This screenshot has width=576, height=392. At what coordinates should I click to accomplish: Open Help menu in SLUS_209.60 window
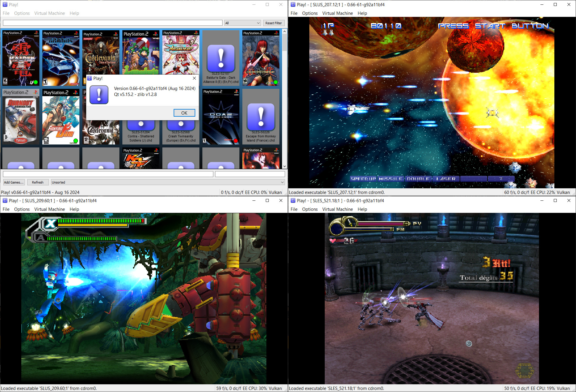point(74,209)
